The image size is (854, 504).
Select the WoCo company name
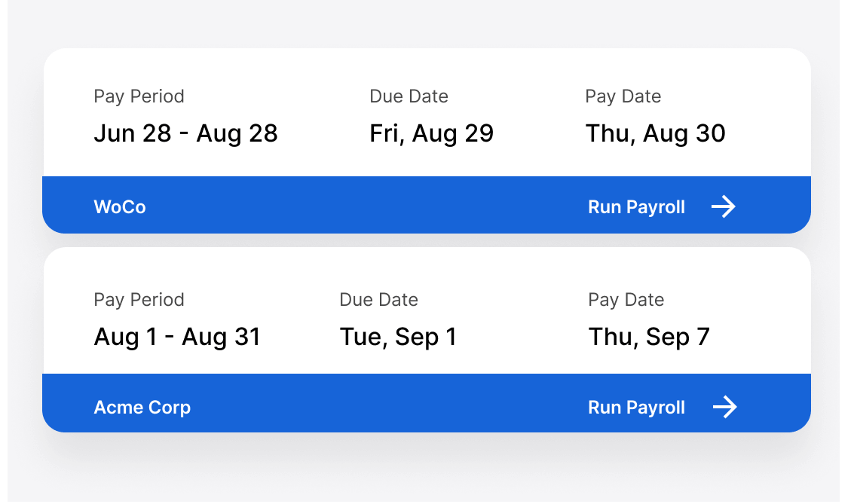point(120,207)
